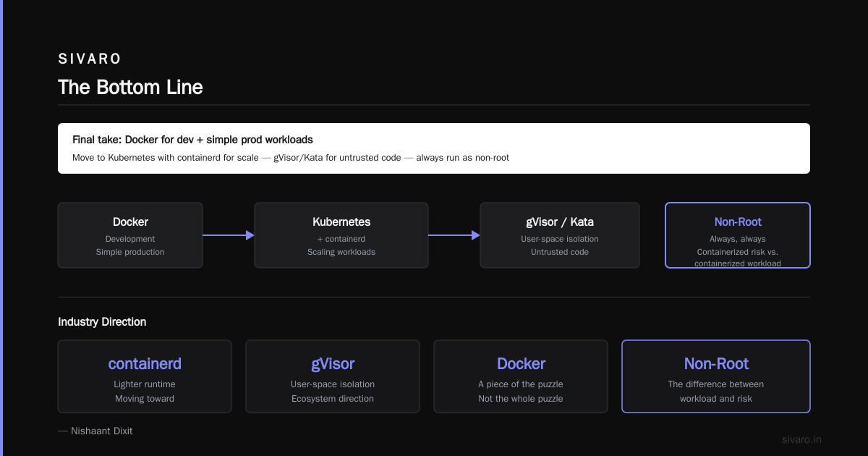Click the gVisor / Kata card title
This screenshot has width=868, height=456.
point(560,222)
